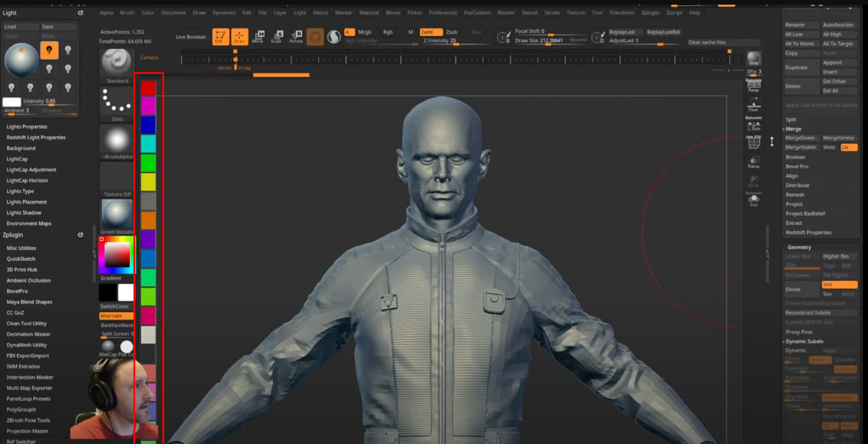Viewport: 868px width, 444px height.
Task: Toggle the Uv option next to Weld
Action: (x=849, y=148)
